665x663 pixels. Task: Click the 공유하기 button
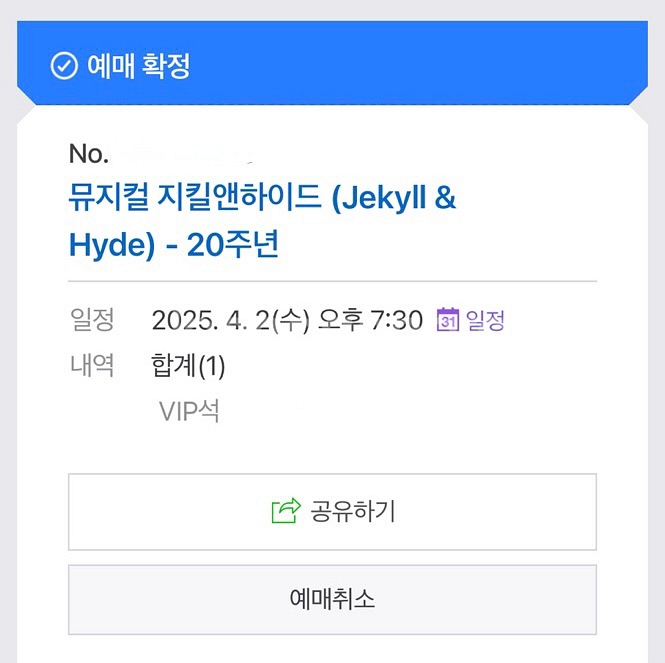point(332,512)
